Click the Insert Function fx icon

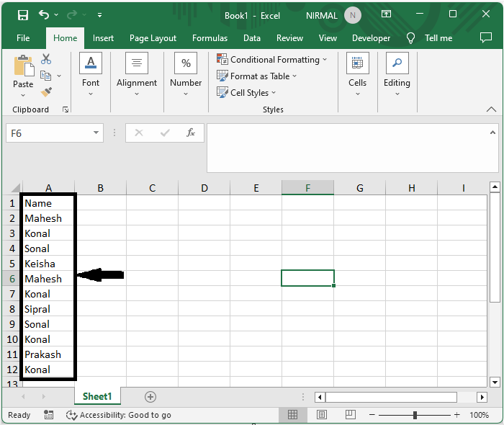click(x=191, y=133)
